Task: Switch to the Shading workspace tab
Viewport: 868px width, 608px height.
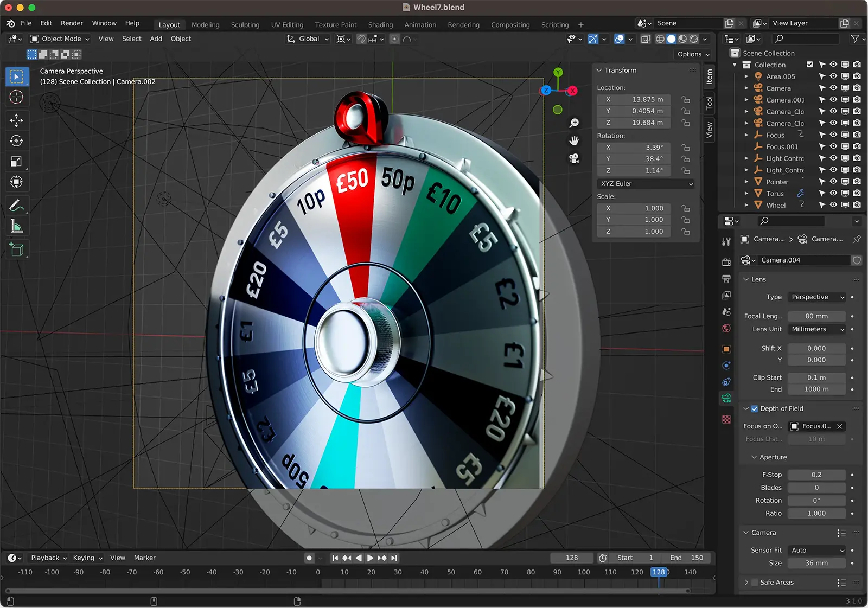Action: pos(380,25)
